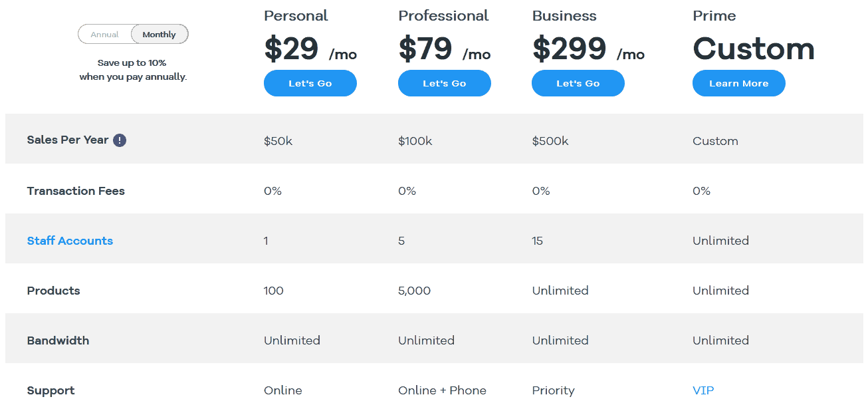The height and width of the screenshot is (413, 868).
Task: Open the Staff Accounts link
Action: (x=70, y=241)
